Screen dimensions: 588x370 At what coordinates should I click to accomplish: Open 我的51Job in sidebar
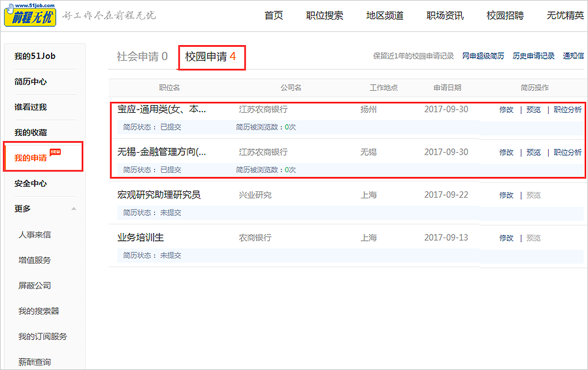coord(35,56)
